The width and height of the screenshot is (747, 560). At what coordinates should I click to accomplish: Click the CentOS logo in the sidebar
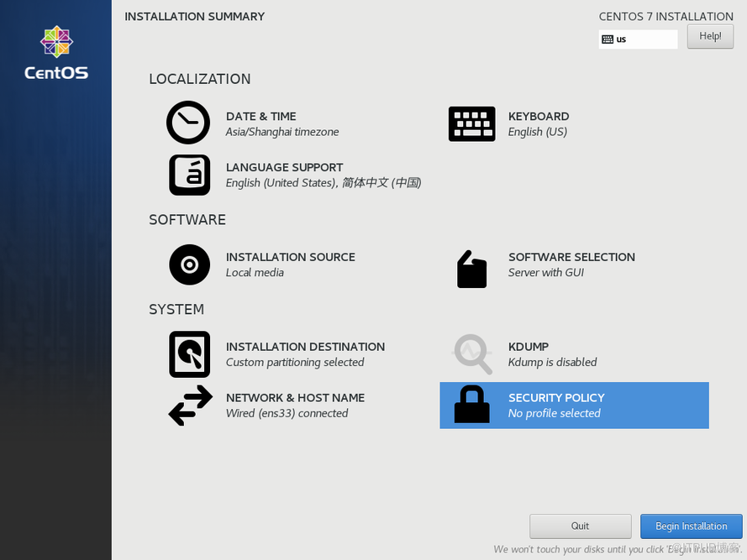click(x=56, y=54)
